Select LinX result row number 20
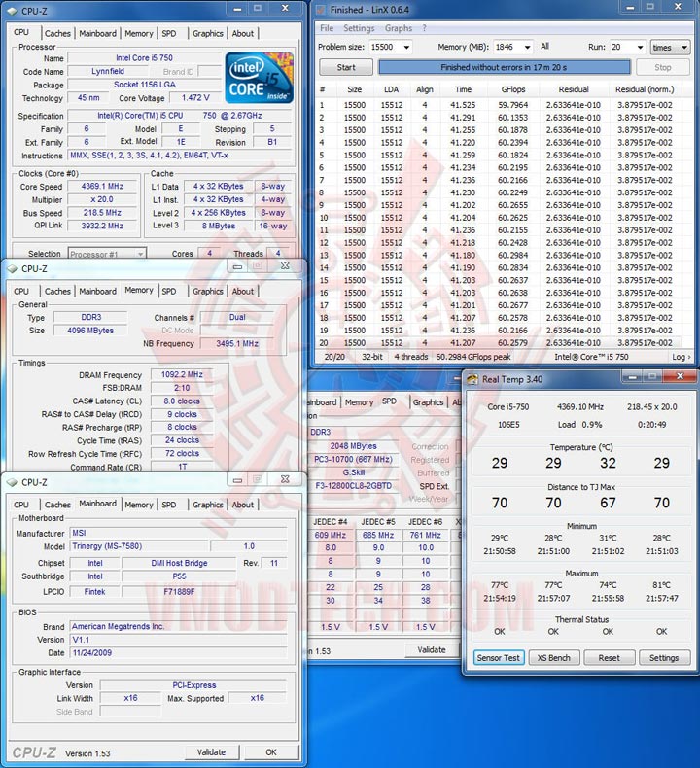Viewport: 700px width, 768px height. pos(499,343)
